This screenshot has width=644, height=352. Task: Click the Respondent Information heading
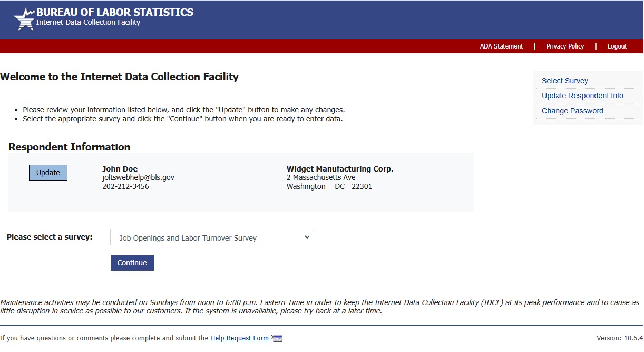[70, 147]
